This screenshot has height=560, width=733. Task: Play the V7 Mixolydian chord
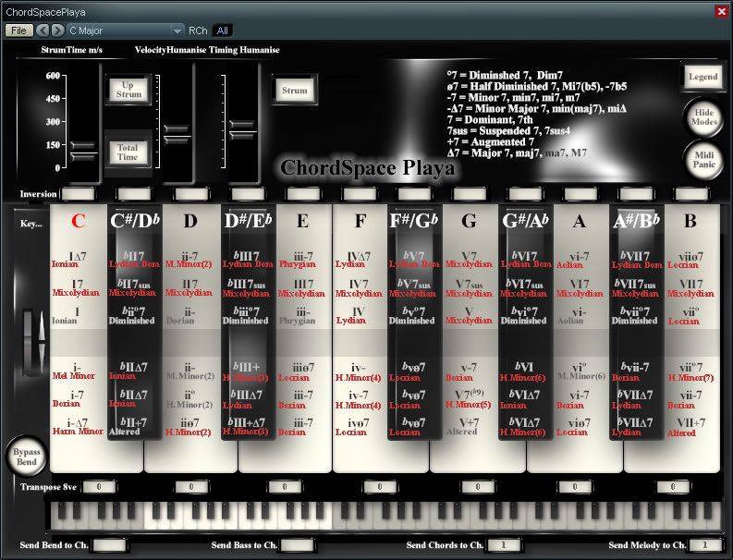point(469,260)
